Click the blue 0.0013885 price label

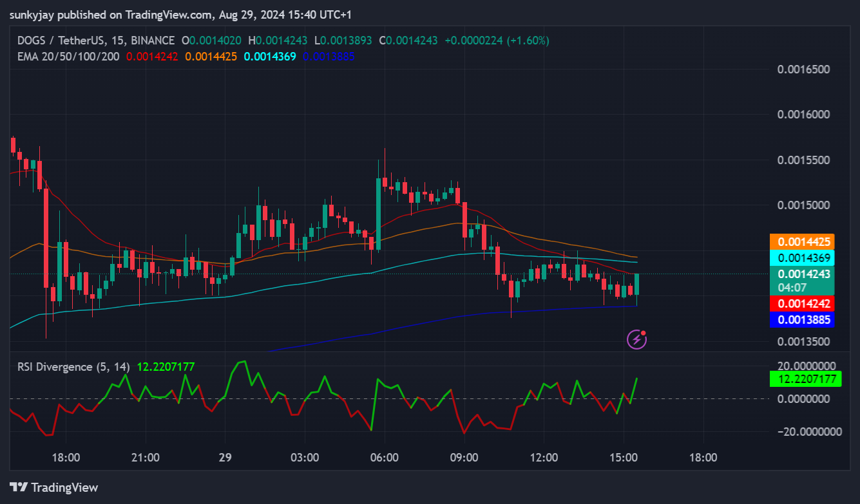click(802, 319)
